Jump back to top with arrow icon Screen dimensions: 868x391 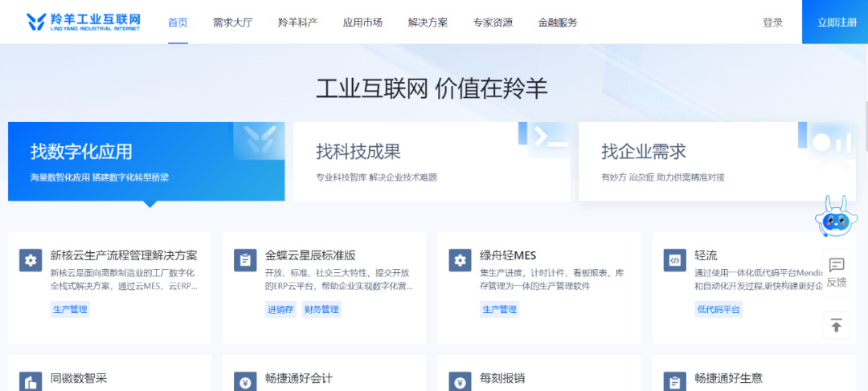836,325
